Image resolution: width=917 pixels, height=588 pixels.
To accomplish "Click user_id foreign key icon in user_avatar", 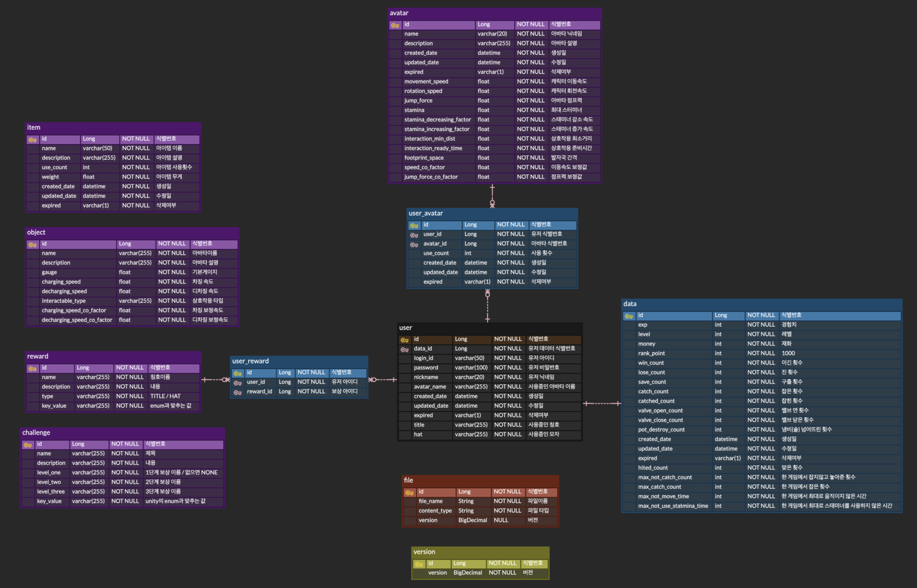I will pos(414,235).
